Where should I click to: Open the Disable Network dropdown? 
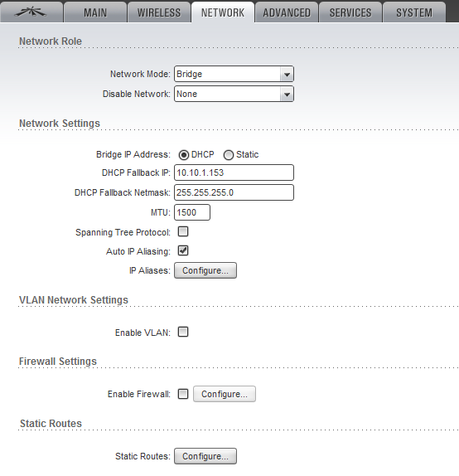pyautogui.click(x=234, y=94)
